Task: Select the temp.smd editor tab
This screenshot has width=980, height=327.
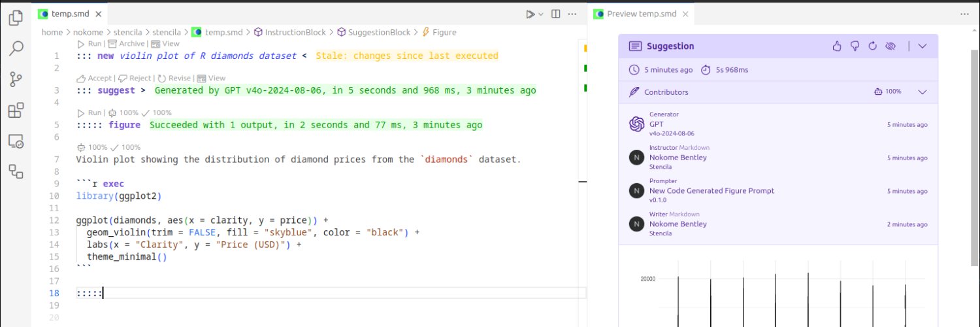Action: 70,14
